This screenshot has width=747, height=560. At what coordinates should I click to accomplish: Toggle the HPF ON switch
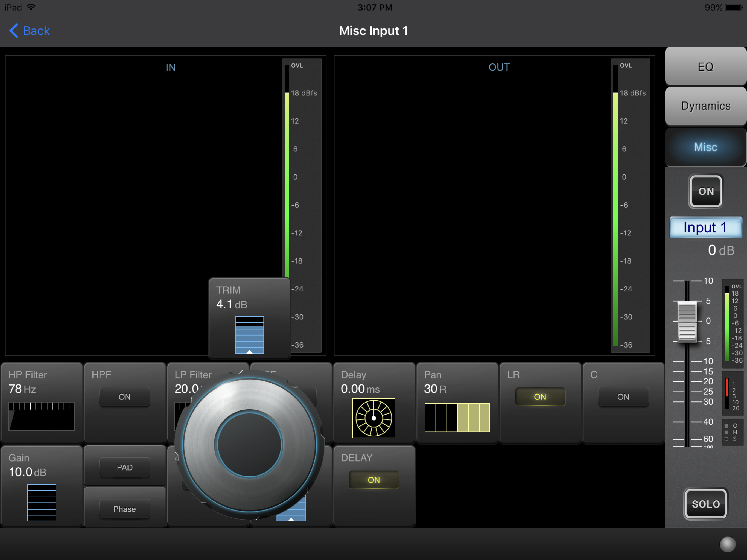pos(124,397)
